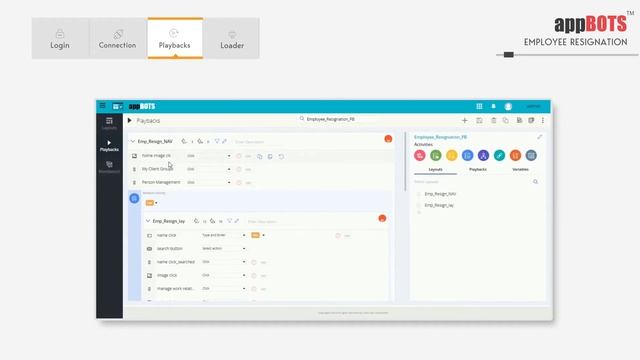Click the purple branching activity icon

point(483,155)
